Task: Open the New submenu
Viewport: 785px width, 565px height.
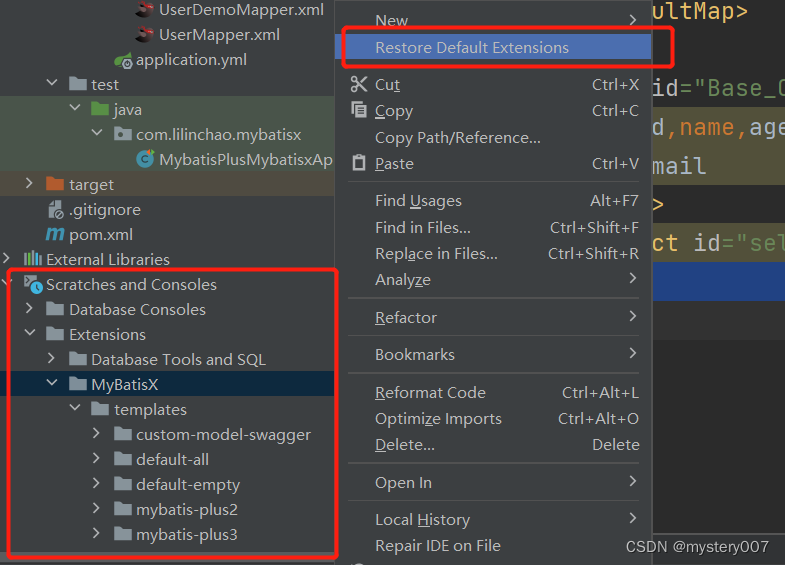Action: (493, 21)
